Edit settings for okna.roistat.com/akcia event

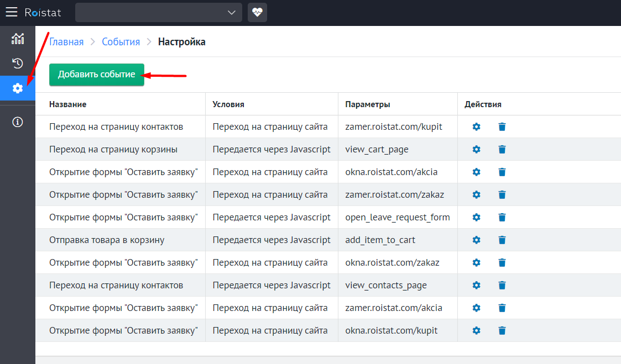[477, 172]
